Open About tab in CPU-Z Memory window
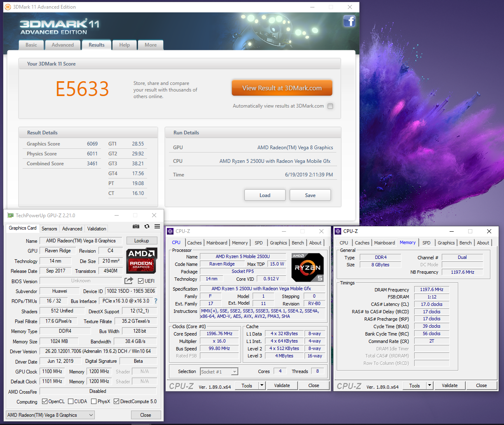The image size is (504, 425). tap(483, 243)
